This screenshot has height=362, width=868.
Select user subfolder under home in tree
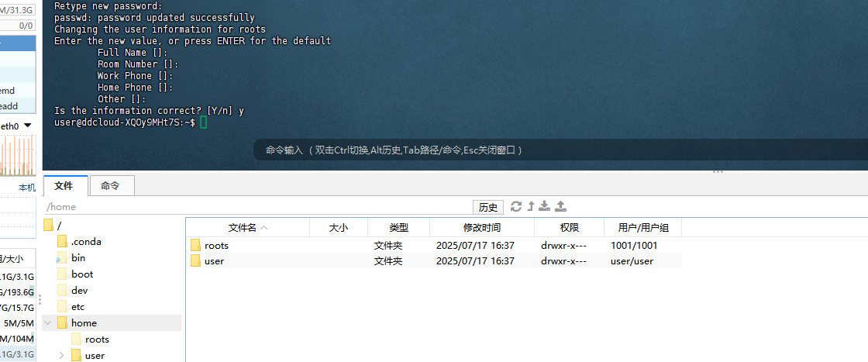(x=95, y=355)
